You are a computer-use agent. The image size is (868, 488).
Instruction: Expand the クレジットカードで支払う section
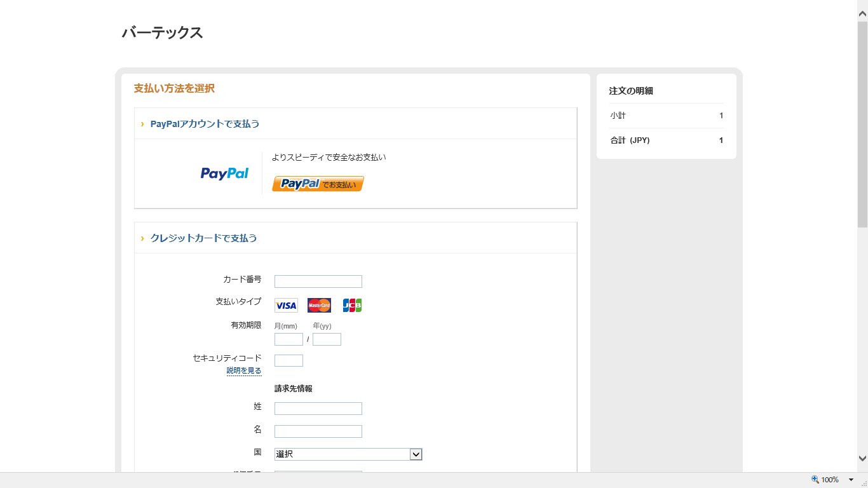203,238
